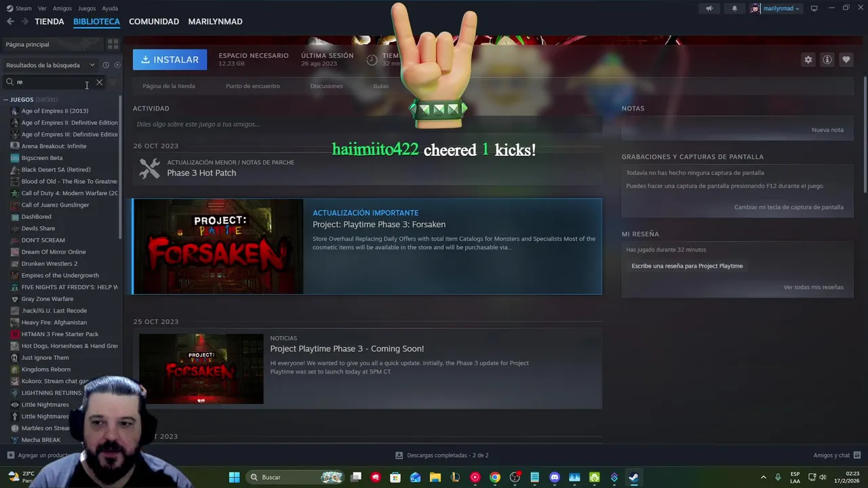Click the Phase 3 Hot Patch title
The image size is (868, 488).
pyautogui.click(x=201, y=173)
